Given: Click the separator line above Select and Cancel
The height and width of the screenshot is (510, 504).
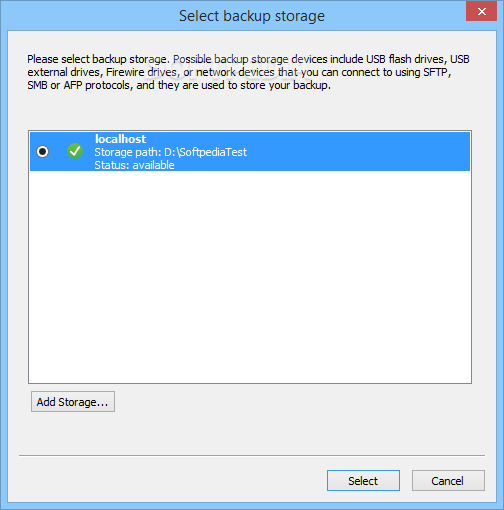Looking at the screenshot, I should (252, 455).
